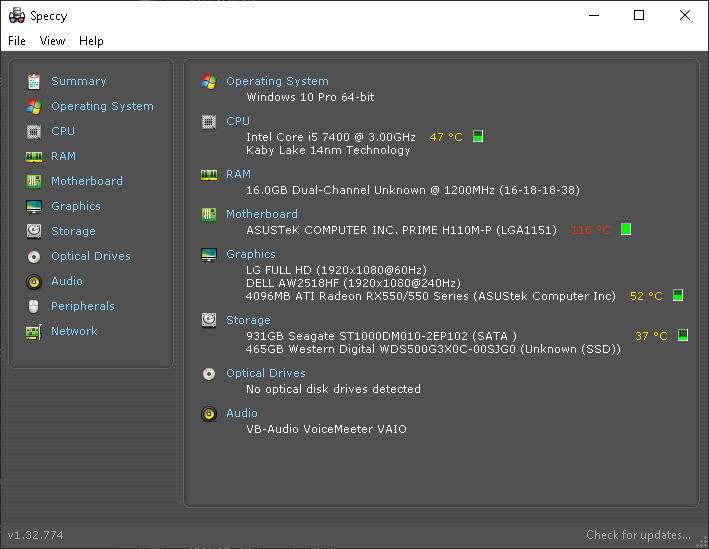Screen dimensions: 709x549
Task: Click the Windows 10 Pro 64-bit text
Action: 310,97
